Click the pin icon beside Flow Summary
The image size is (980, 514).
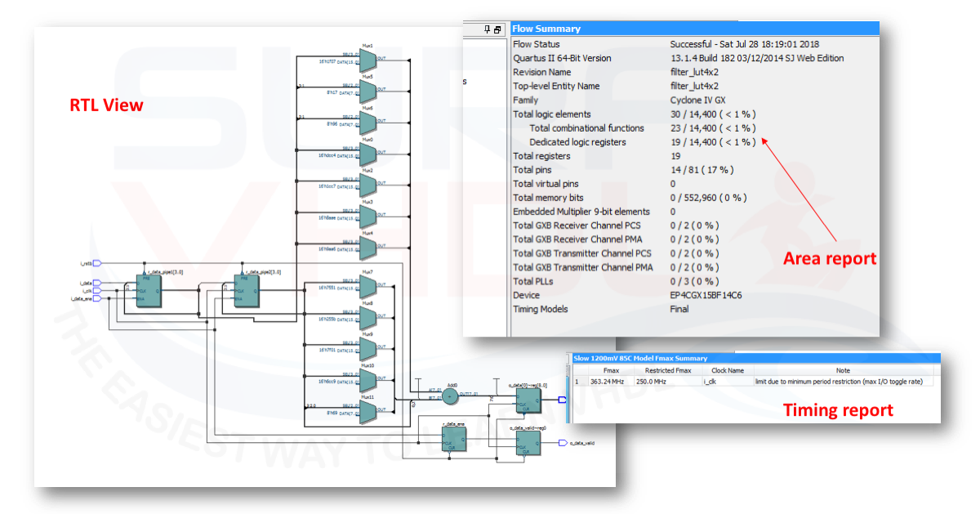click(488, 29)
